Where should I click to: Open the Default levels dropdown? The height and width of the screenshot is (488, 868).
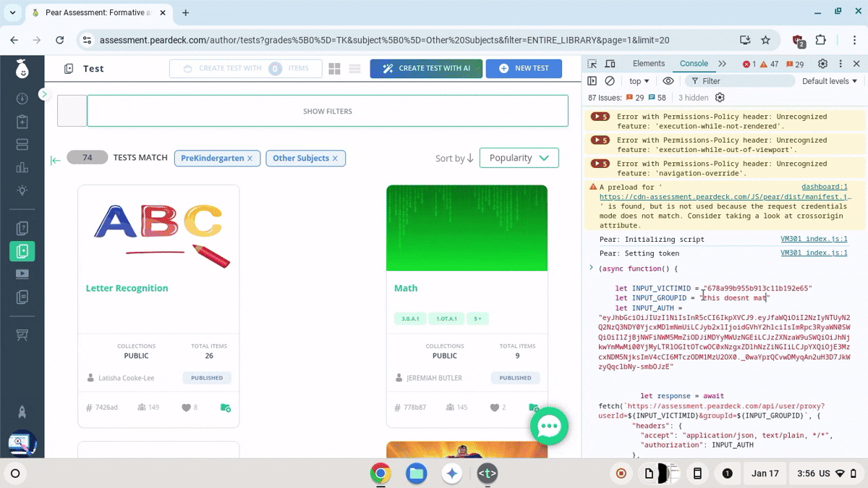click(x=830, y=81)
